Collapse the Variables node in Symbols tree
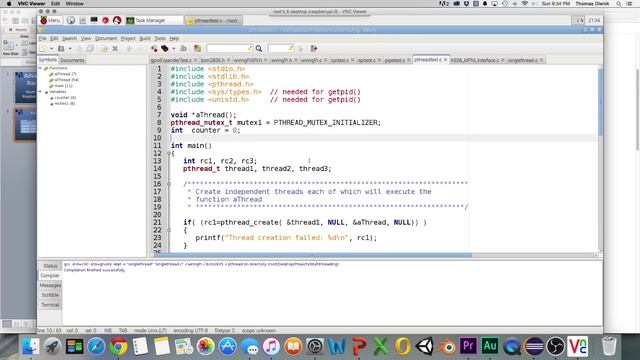This screenshot has height=360, width=640. click(x=40, y=92)
